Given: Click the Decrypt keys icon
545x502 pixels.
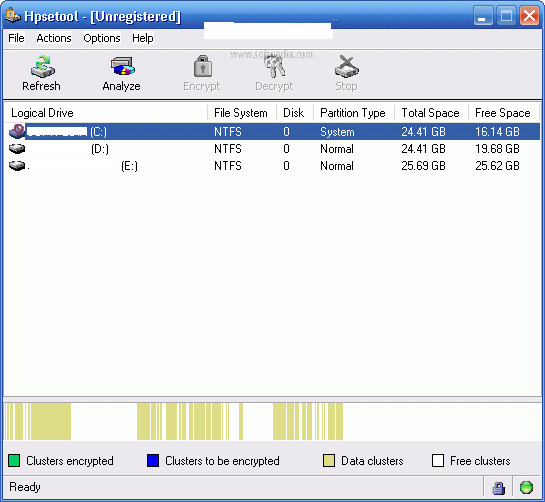Looking at the screenshot, I should (x=275, y=66).
